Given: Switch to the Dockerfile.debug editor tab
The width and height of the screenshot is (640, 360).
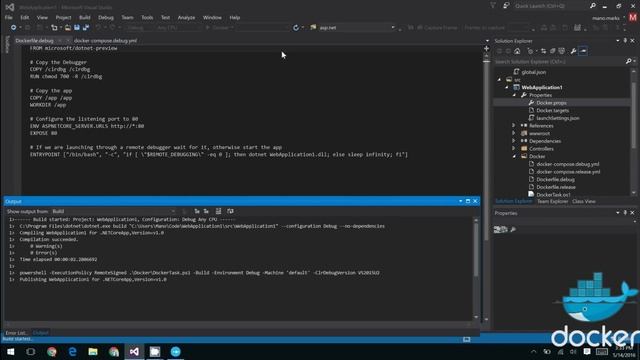Looking at the screenshot, I should pyautogui.click(x=35, y=41).
